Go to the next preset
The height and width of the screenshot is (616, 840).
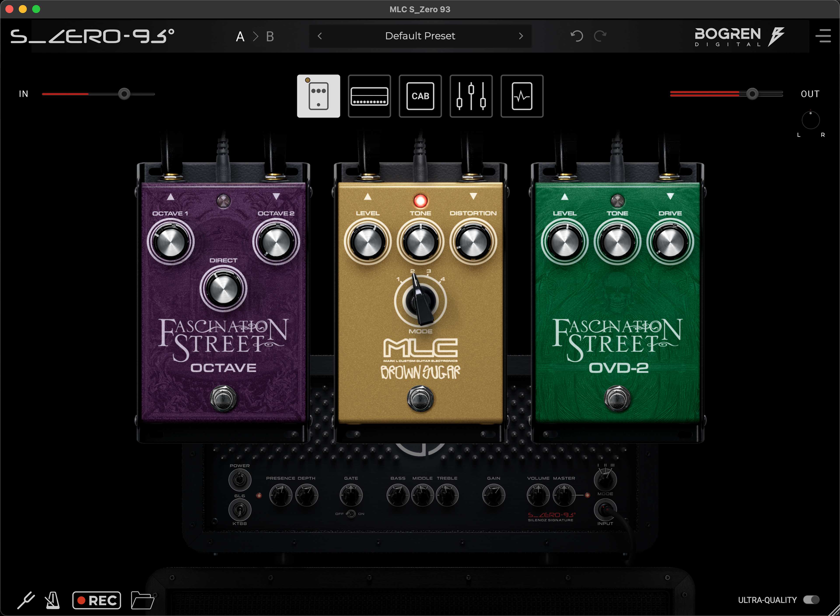[521, 36]
